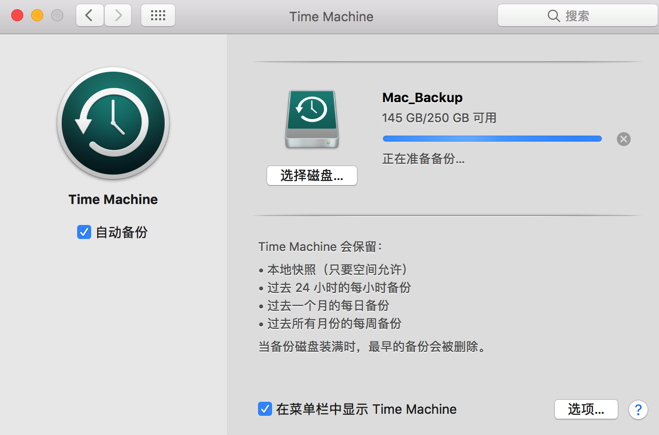Toggle the 自动备份 checkbox
Image resolution: width=659 pixels, height=435 pixels.
(x=84, y=232)
